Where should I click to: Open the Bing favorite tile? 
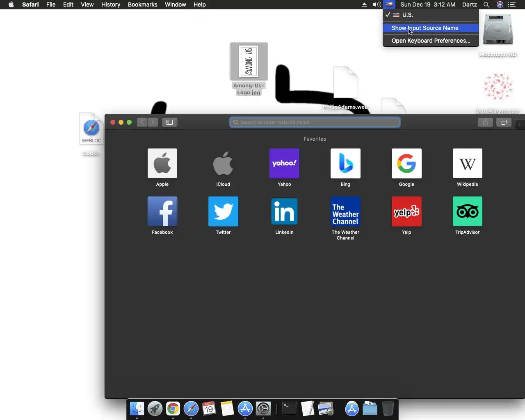coord(345,163)
